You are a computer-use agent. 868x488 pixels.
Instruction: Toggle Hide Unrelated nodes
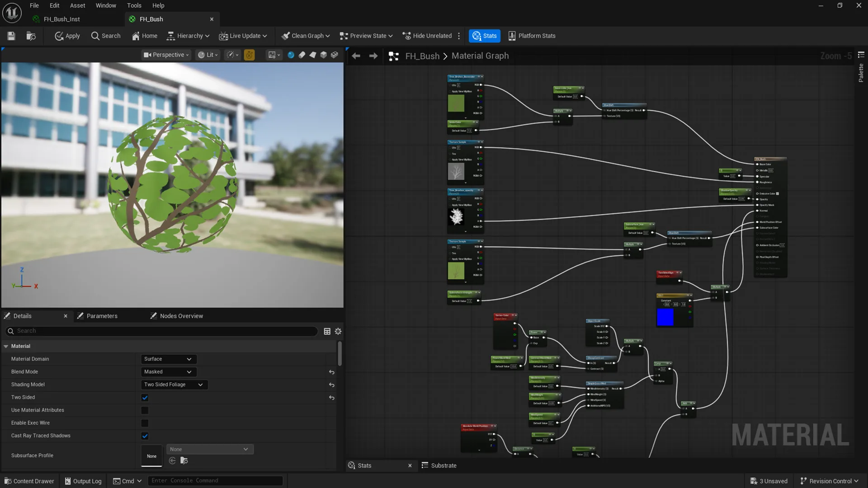coord(427,36)
